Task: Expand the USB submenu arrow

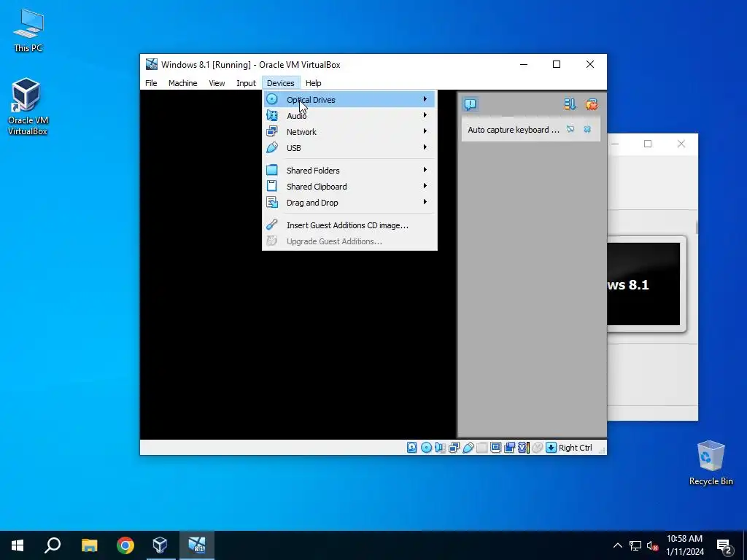Action: (425, 147)
